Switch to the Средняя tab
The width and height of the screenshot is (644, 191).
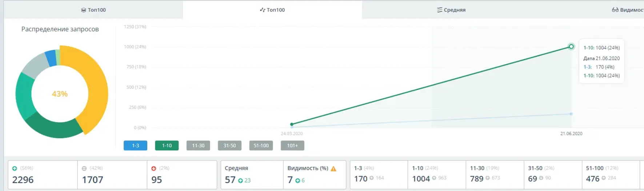[451, 10]
